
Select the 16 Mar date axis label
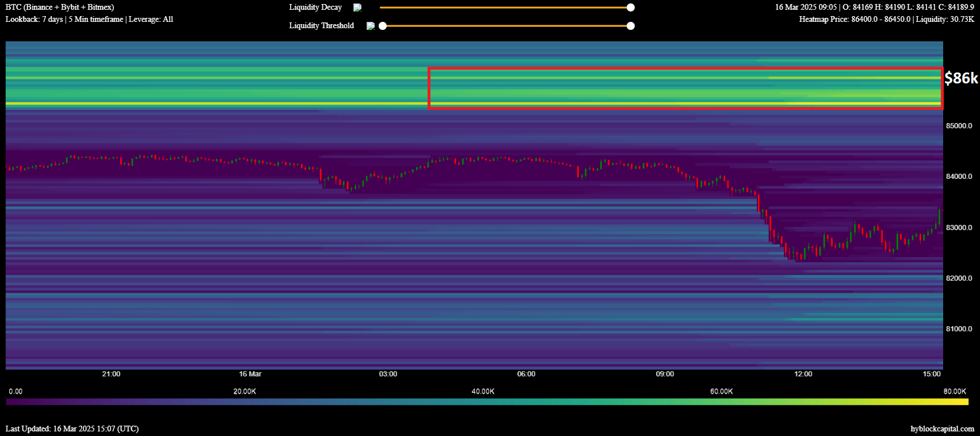250,374
